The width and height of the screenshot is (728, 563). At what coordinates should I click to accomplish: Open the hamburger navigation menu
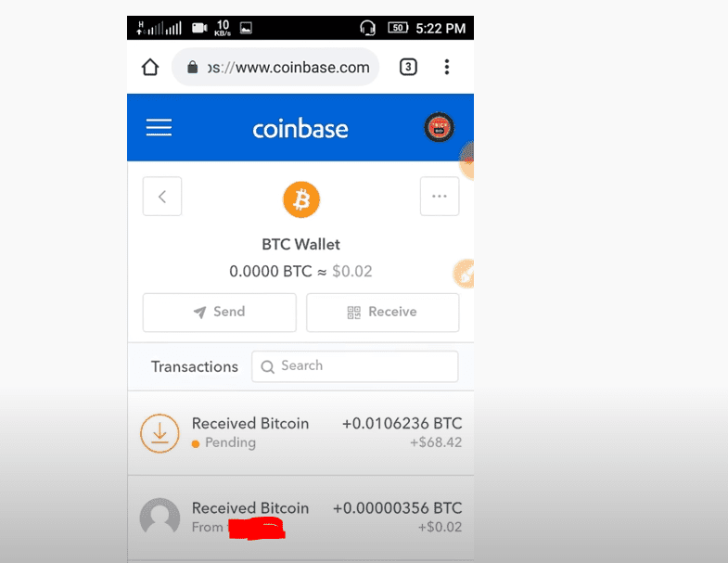(x=159, y=127)
